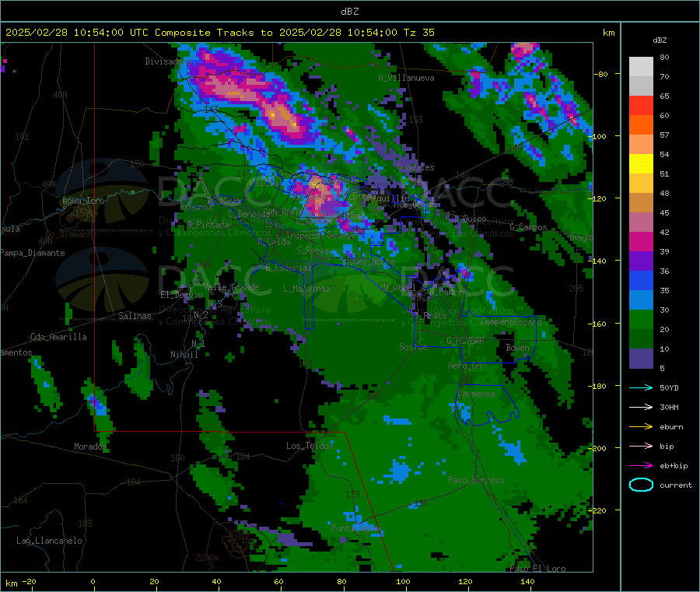Select the red 65–60 dBZ legend swatch

[x=641, y=105]
